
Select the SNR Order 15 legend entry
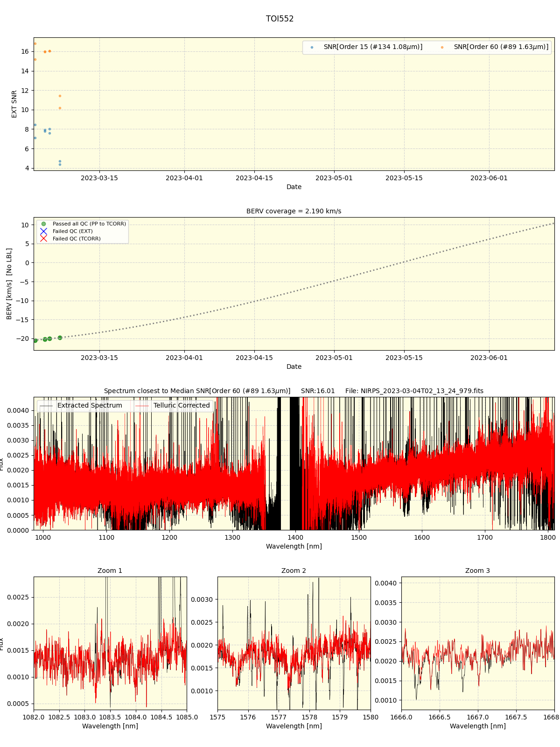point(366,47)
